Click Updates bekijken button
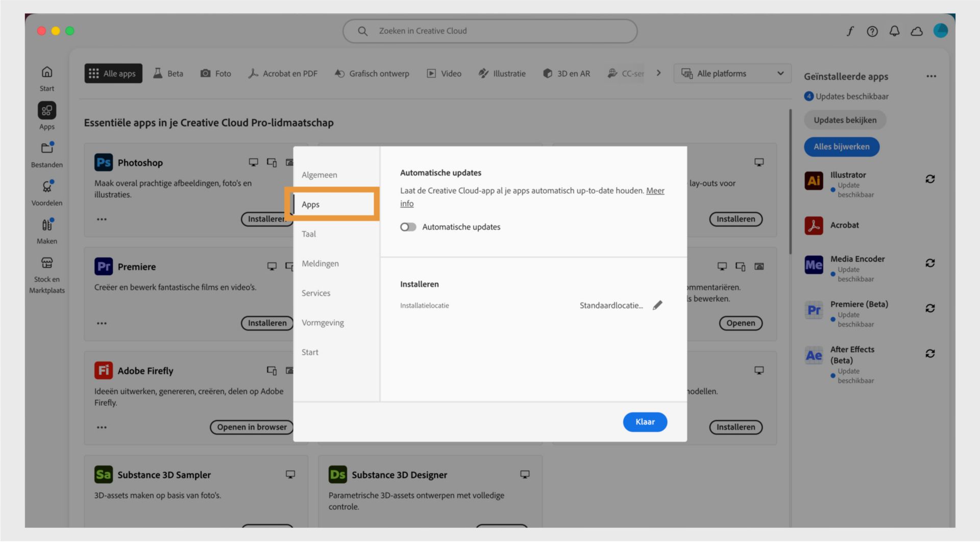Viewport: 980px width, 542px height. [845, 120]
